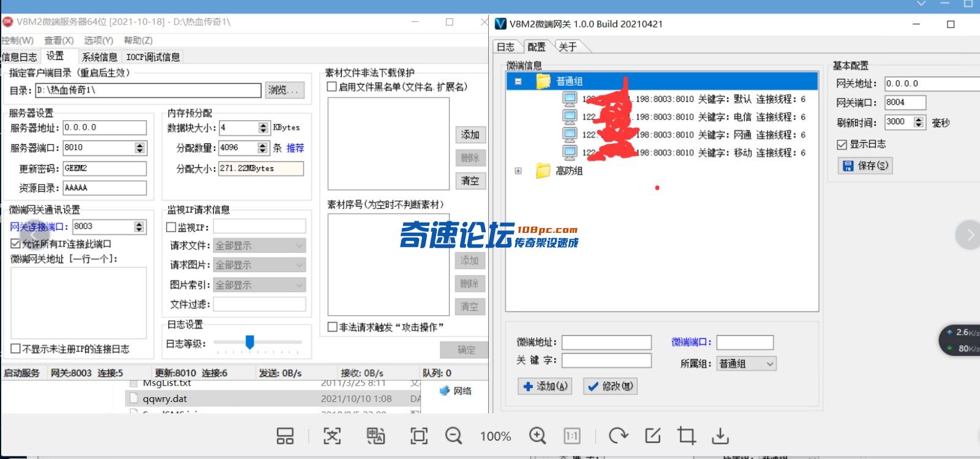
Task: Click the V8M2微端服务器 title bar app icon
Action: pos(7,21)
